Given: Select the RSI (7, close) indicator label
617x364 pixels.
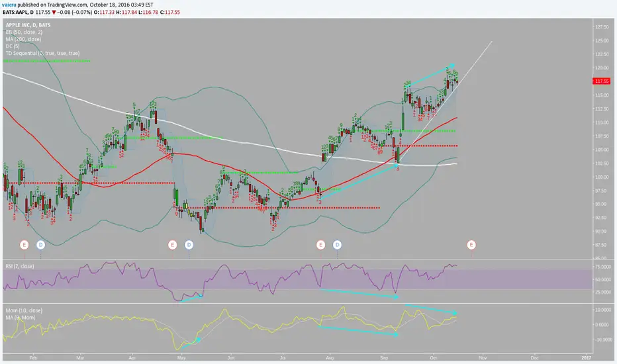Looking at the screenshot, I should pos(20,267).
